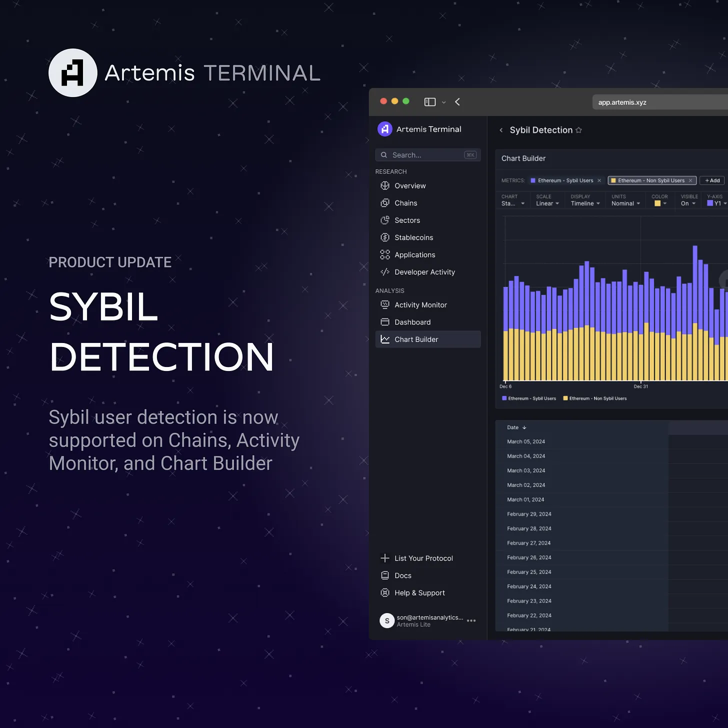Click the February 25, 2024 table row
Image resolution: width=728 pixels, height=728 pixels.
pos(611,572)
